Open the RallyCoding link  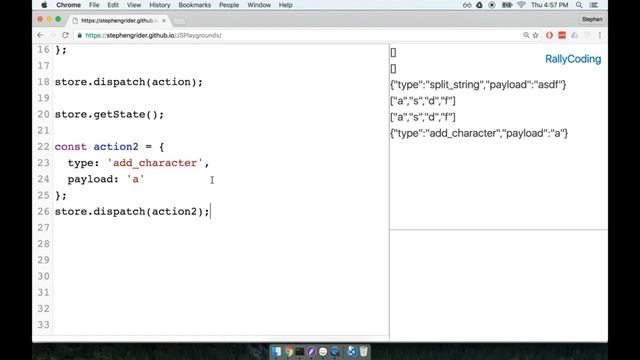573,59
